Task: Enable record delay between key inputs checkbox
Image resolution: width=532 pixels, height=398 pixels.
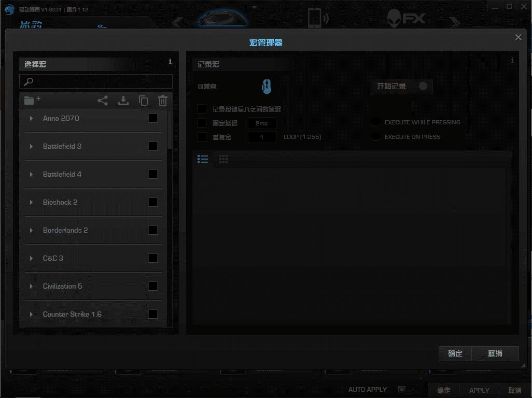Action: (202, 109)
